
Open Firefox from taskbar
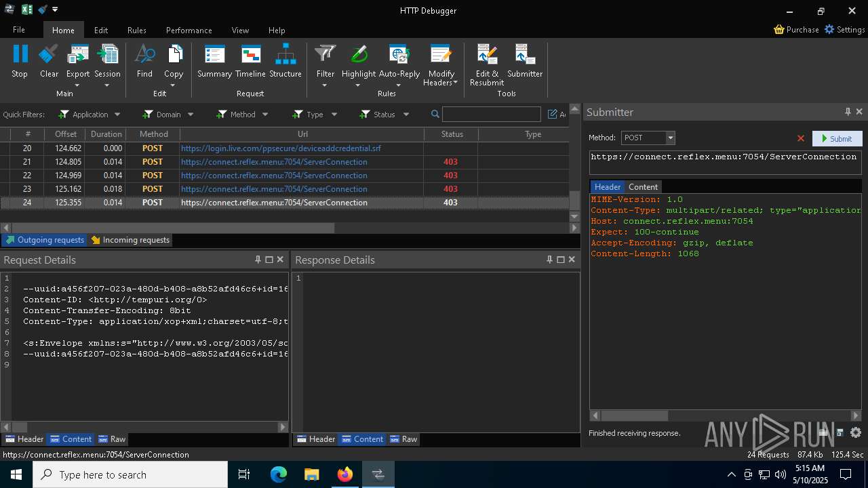coord(345,474)
